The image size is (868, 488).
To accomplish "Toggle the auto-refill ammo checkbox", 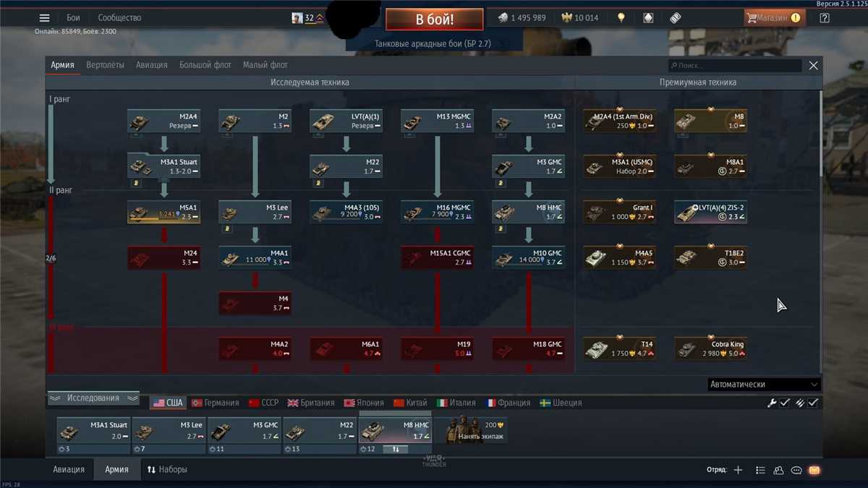I will [x=813, y=403].
